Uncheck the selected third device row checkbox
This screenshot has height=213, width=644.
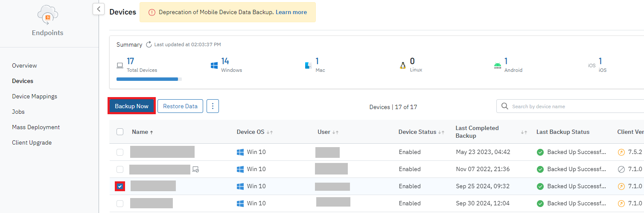[120, 186]
